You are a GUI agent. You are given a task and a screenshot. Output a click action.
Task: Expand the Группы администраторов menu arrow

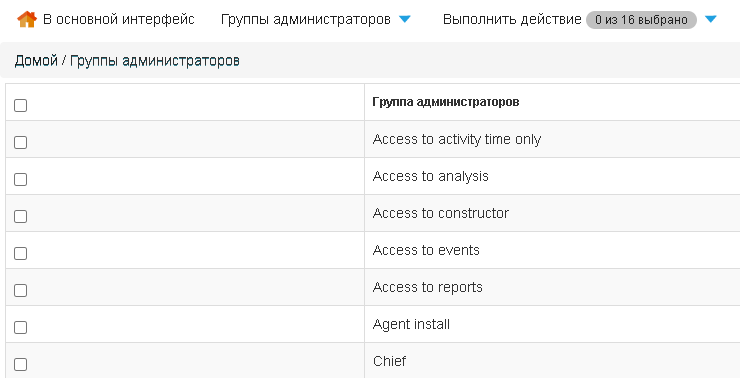404,19
